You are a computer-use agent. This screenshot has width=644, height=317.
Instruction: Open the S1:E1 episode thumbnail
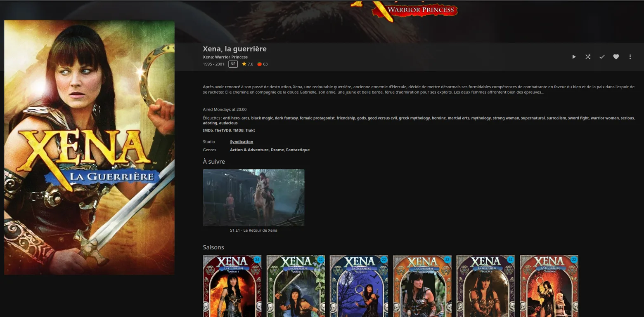pyautogui.click(x=253, y=197)
